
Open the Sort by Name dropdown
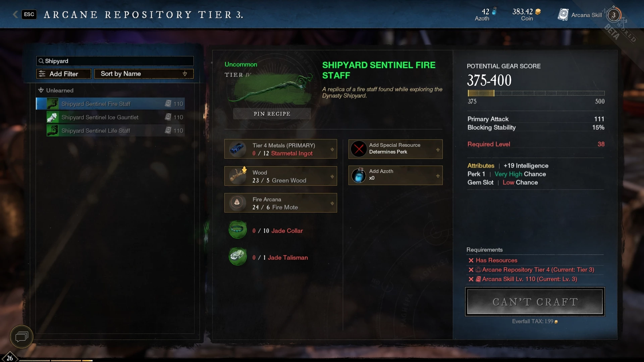click(x=144, y=74)
